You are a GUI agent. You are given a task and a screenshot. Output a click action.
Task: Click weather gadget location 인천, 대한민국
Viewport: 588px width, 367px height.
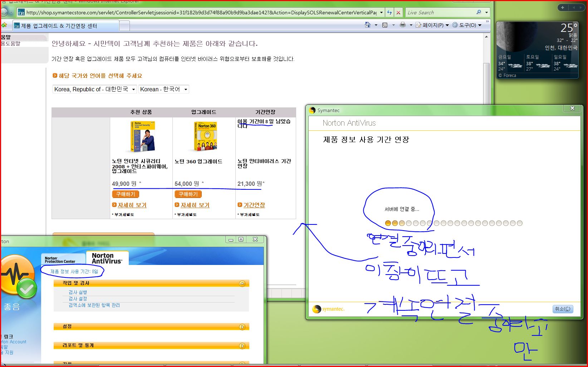coord(561,48)
